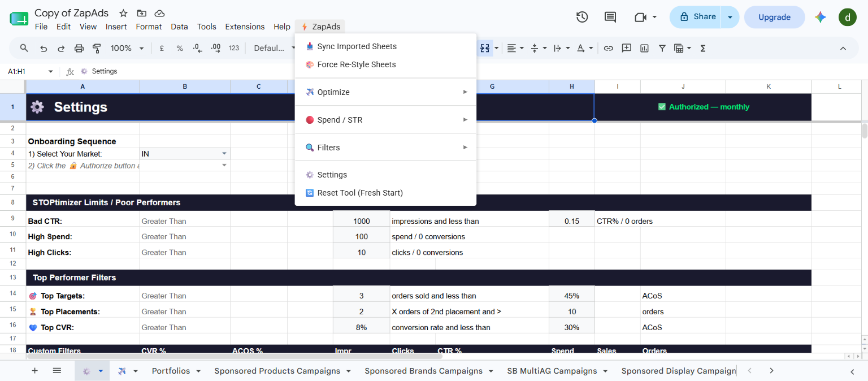Open share options dropdown arrow
The image size is (868, 381).
pos(730,17)
